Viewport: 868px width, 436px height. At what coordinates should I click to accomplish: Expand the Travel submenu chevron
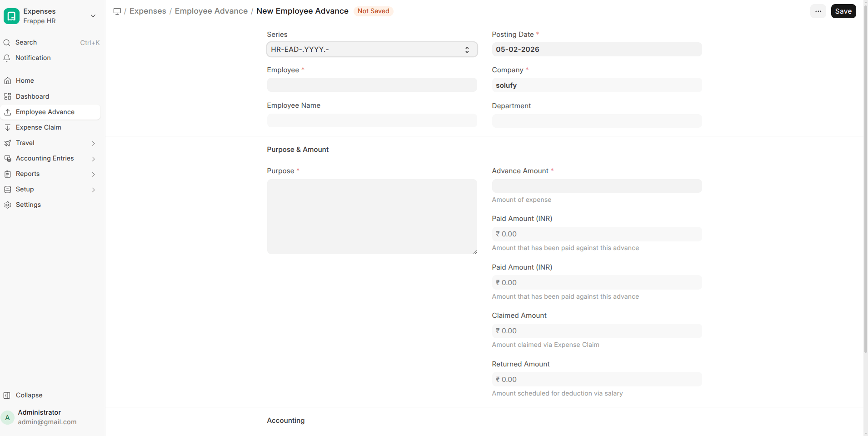(93, 144)
